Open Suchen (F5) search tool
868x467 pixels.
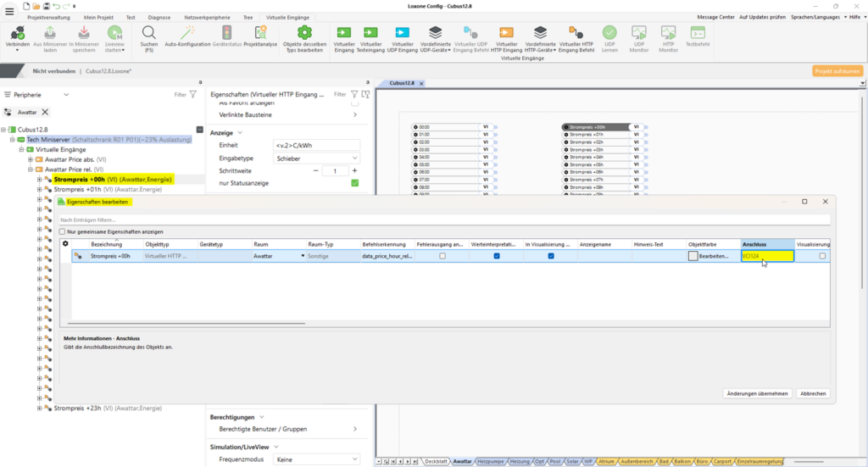click(148, 32)
